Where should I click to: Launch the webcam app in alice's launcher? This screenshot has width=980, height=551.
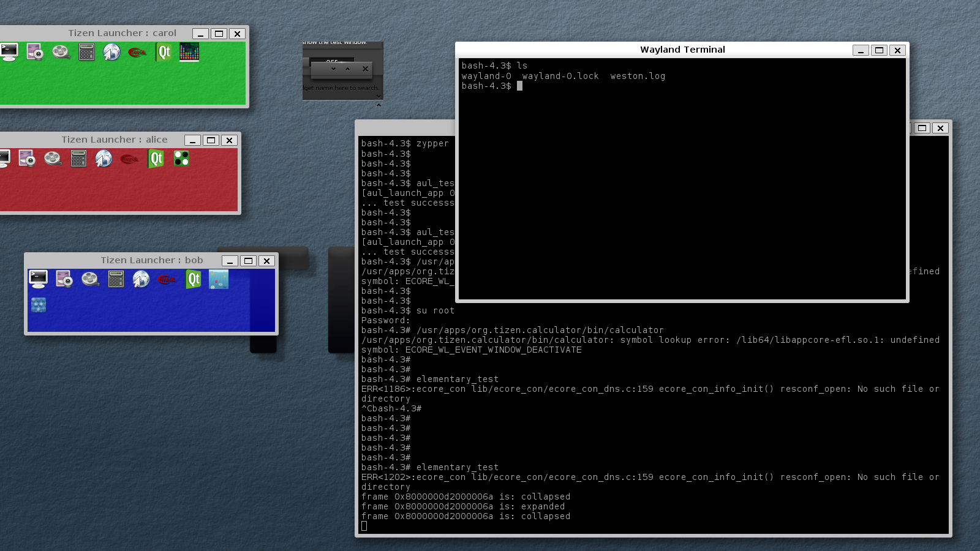(27, 159)
